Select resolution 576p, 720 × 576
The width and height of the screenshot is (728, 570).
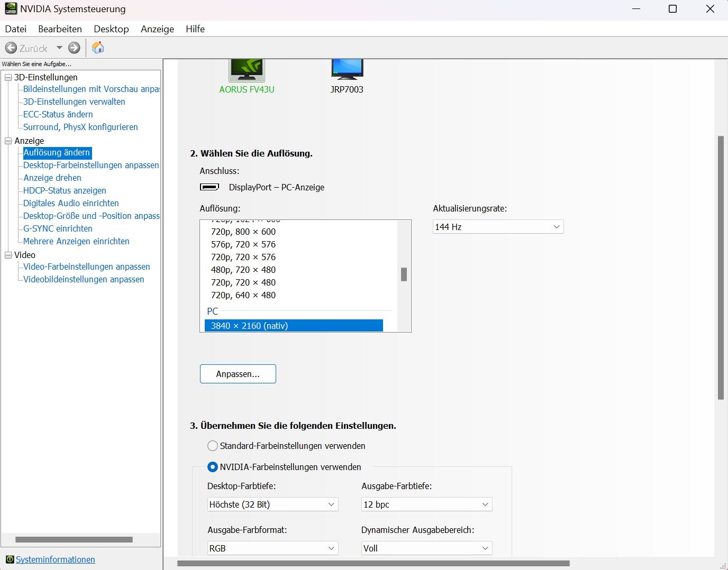click(x=243, y=244)
